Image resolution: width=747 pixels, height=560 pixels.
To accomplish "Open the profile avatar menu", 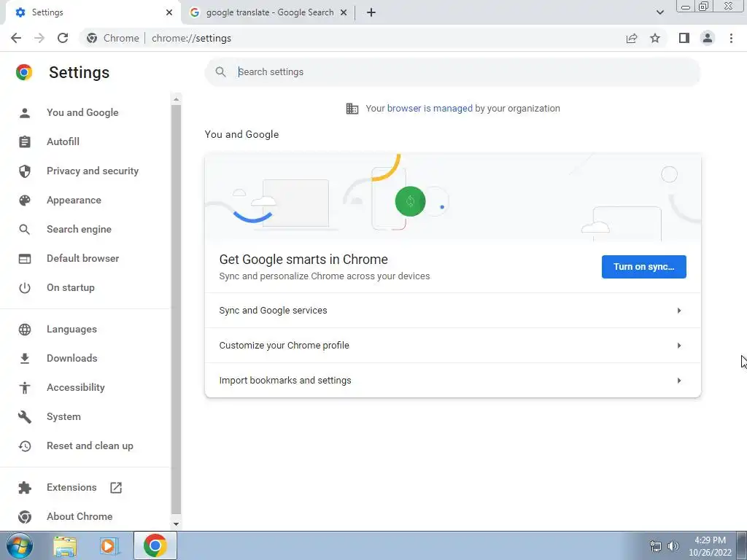I will tap(708, 38).
